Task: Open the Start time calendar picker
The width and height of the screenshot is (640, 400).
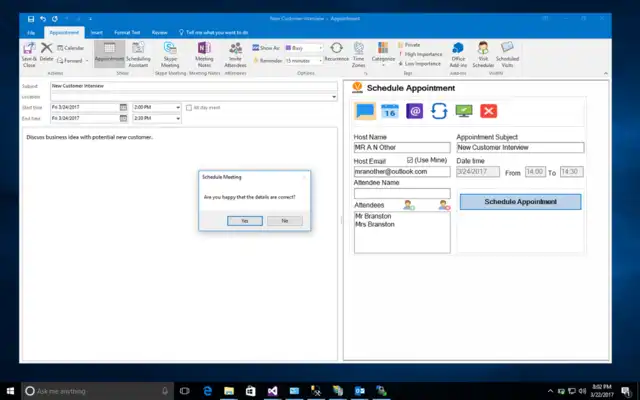Action: coord(123,107)
